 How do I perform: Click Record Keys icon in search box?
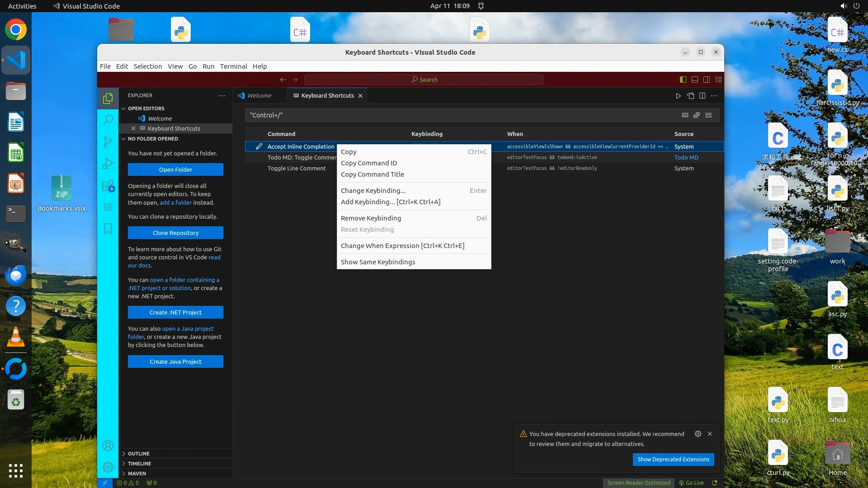click(685, 115)
